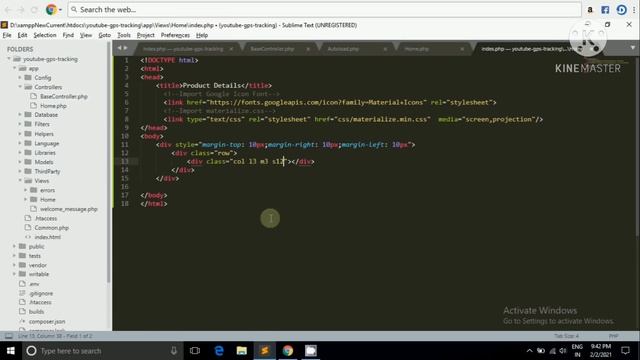This screenshot has width=640, height=360.
Task: Switch to the Autoload.php tab
Action: 343,49
